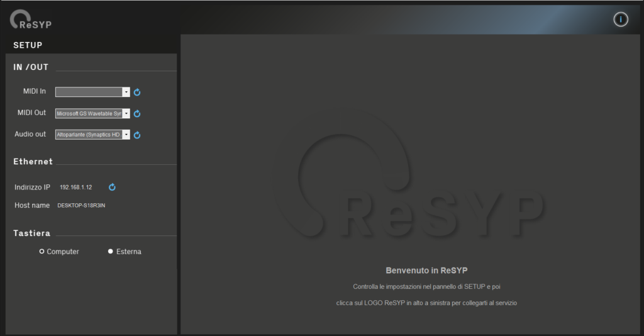Click the 'clicca sul LOGO ReSYP' instruction line
This screenshot has height=336, width=644.
[x=426, y=303]
